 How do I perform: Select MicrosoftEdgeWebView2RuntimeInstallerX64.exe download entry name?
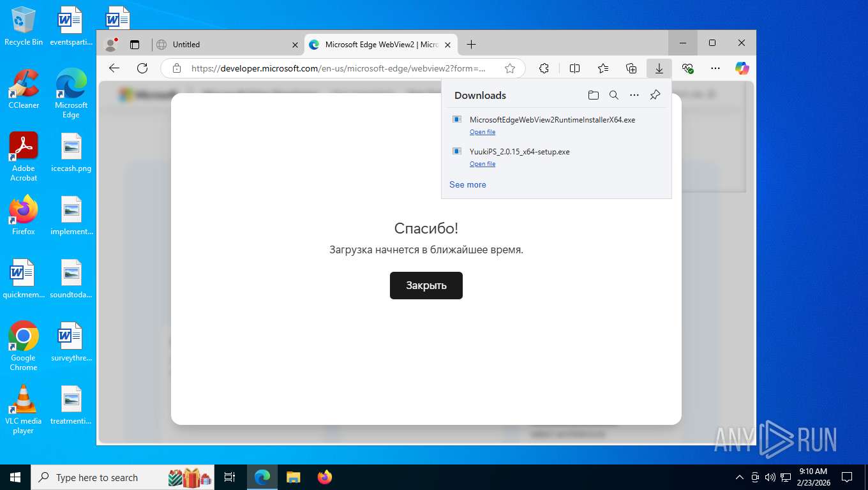coord(552,119)
